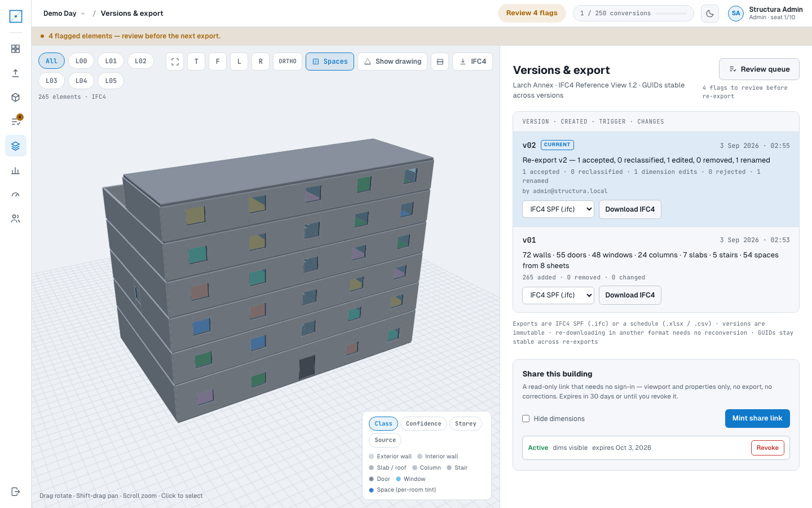812x508 pixels.
Task: Click 'expires Oct 3, 2026' text
Action: 621,448
